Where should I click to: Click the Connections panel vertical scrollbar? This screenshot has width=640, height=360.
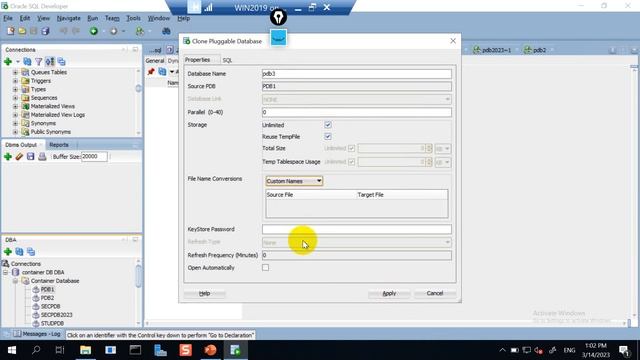click(138, 102)
